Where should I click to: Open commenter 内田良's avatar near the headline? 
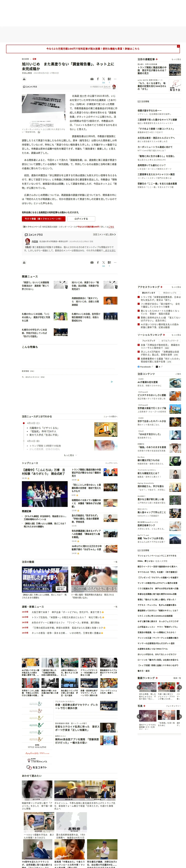pyautogui.click(x=114, y=87)
